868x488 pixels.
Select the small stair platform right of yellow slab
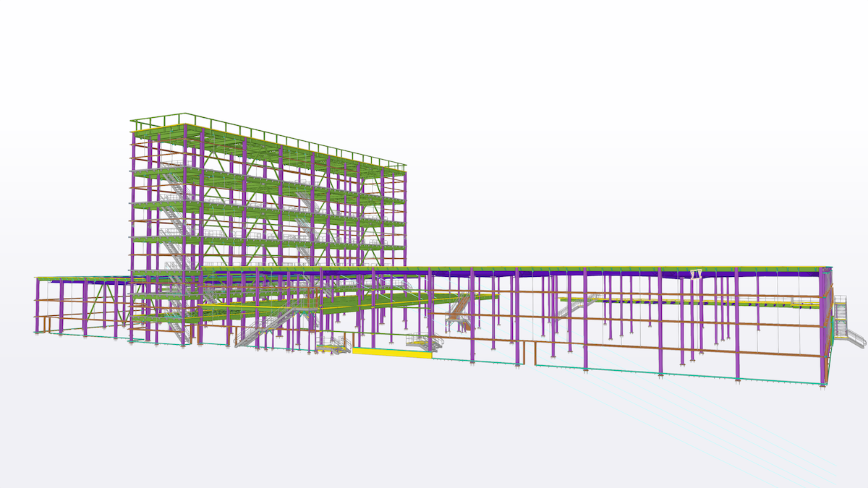coord(422,343)
